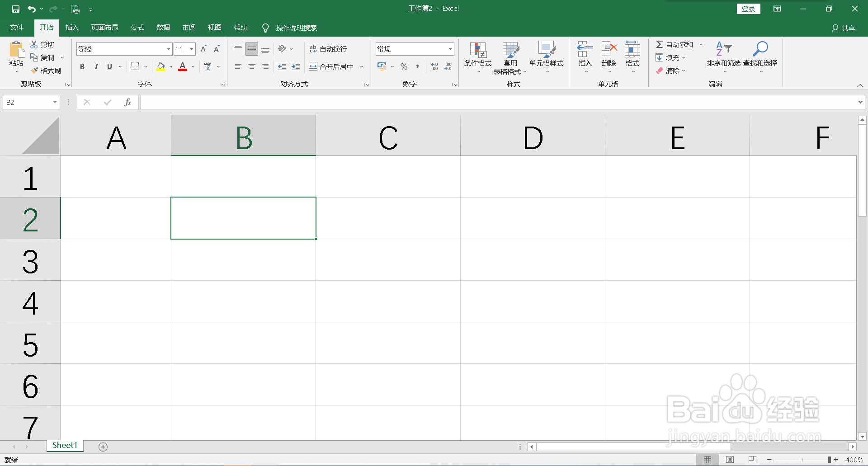Viewport: 868px width, 466px height.
Task: Click the increase indent icon
Action: click(x=296, y=66)
